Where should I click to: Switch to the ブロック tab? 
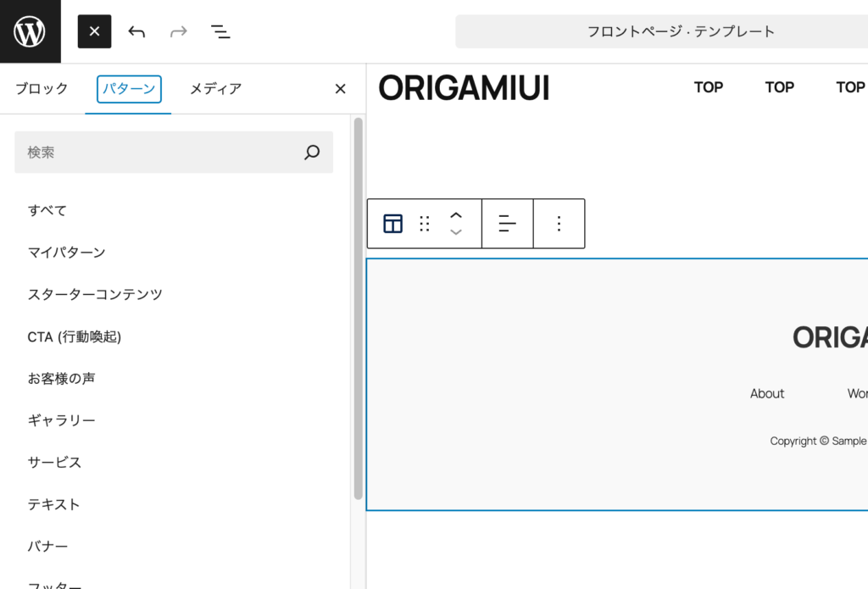pos(42,89)
